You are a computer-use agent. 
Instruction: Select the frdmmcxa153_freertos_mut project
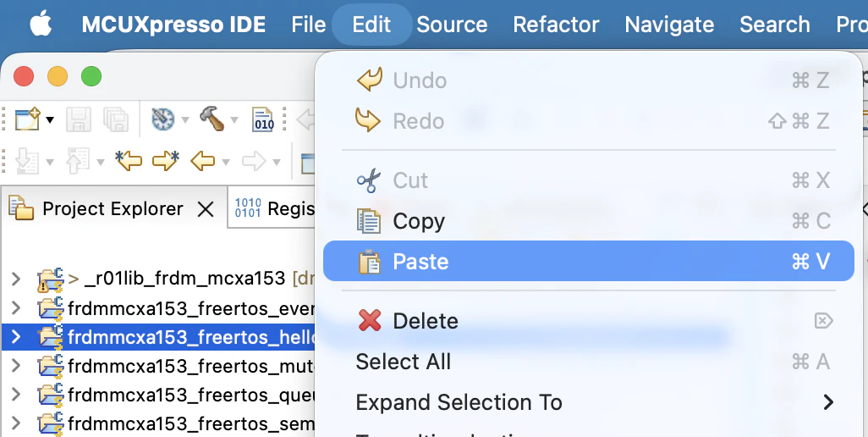click(x=191, y=366)
